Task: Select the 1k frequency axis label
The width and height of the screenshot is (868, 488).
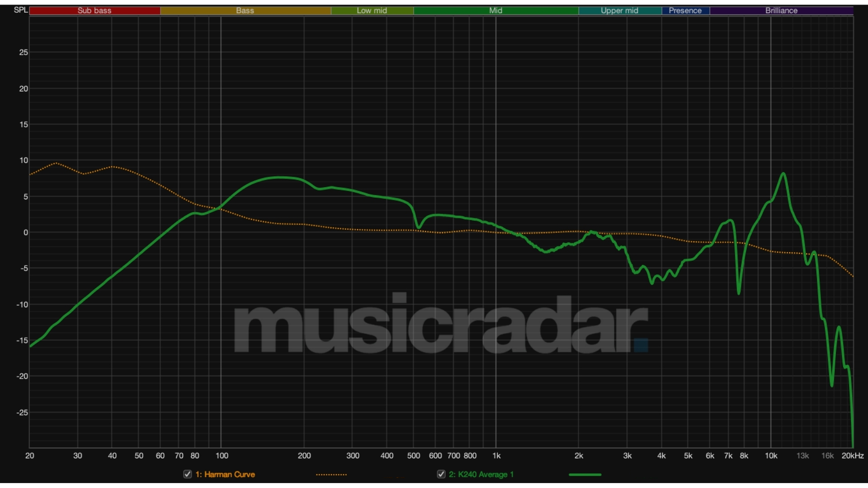Action: pos(497,456)
